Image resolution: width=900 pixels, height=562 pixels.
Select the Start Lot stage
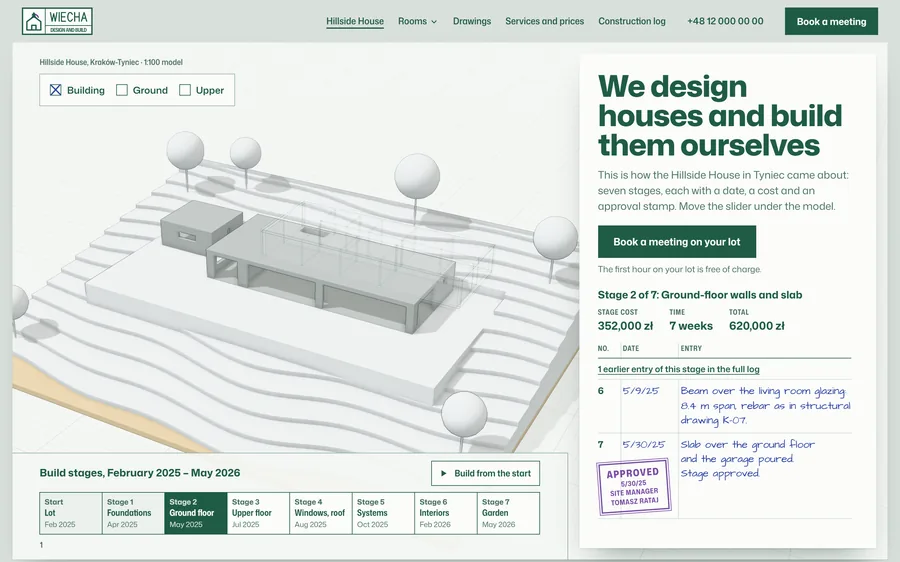point(71,513)
